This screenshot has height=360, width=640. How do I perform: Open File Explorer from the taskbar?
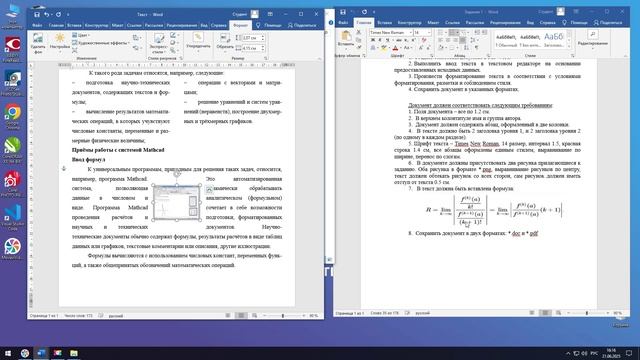point(74,353)
